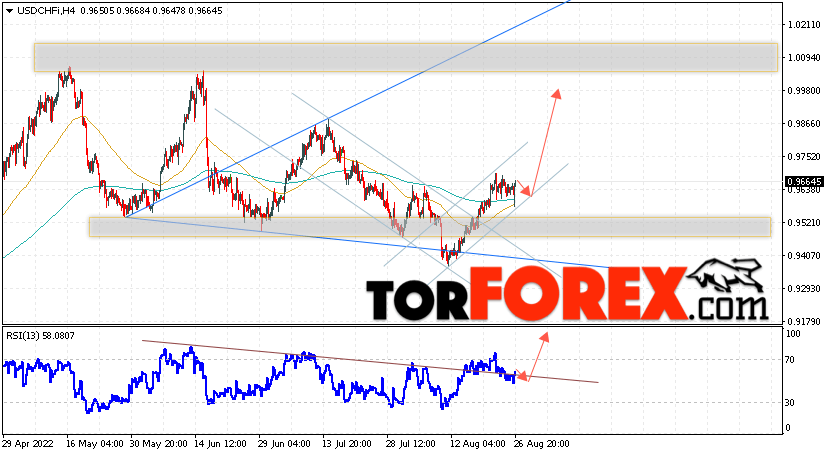The width and height of the screenshot is (828, 455).
Task: Click the 16 May 04:00 date label
Action: pyautogui.click(x=95, y=443)
